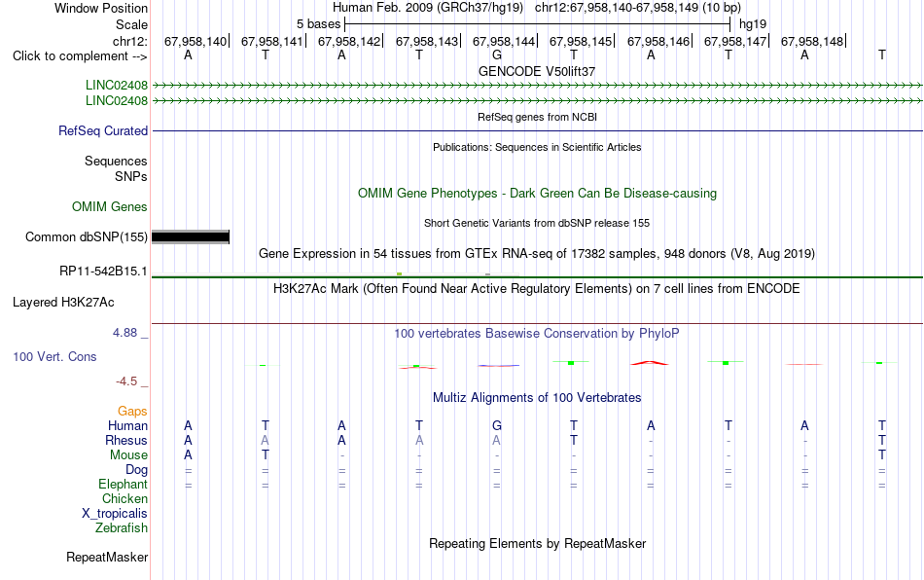
Task: Open the GTEx Gene Expression track title
Action: (537, 254)
